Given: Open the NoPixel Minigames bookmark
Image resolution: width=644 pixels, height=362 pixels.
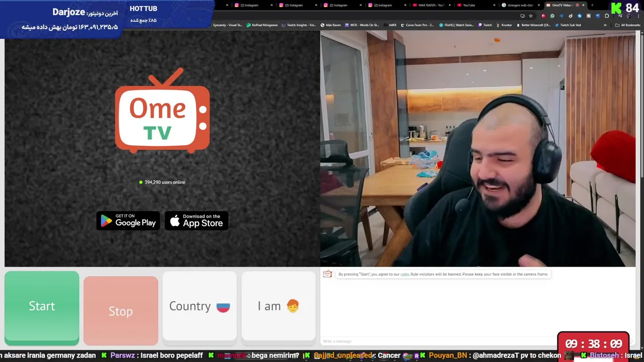Looking at the screenshot, I should (262, 25).
